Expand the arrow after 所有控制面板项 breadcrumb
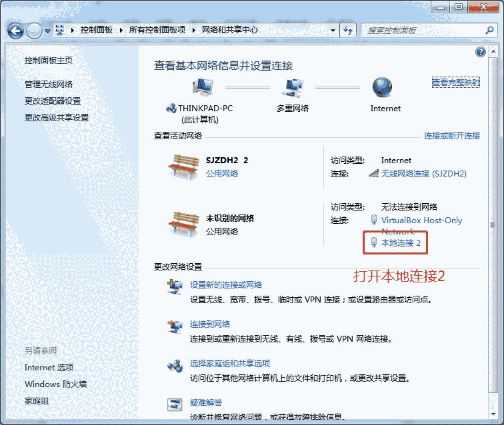504x425 pixels. coord(195,30)
